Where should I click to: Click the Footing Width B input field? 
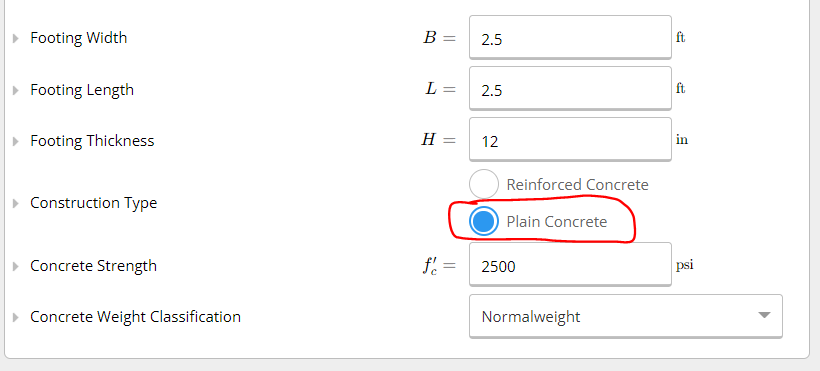click(x=570, y=38)
